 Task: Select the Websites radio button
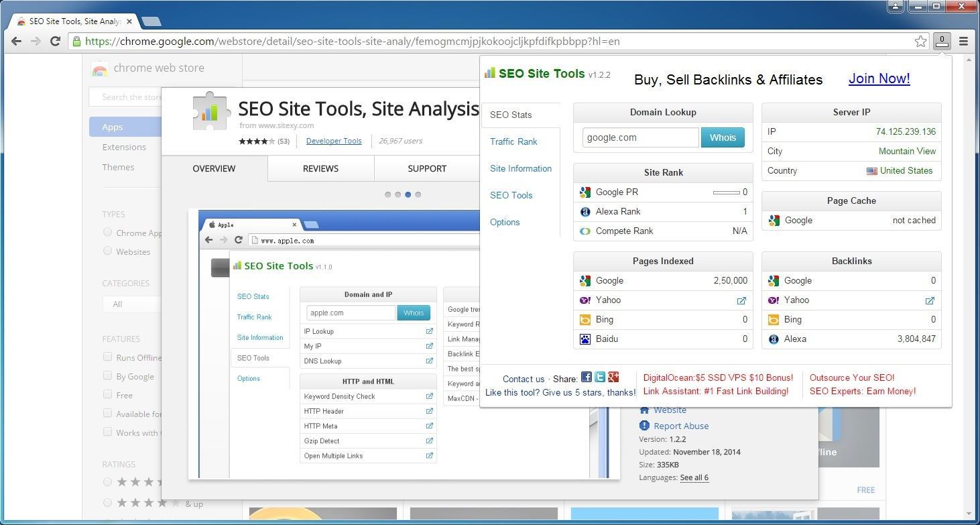pyautogui.click(x=107, y=251)
